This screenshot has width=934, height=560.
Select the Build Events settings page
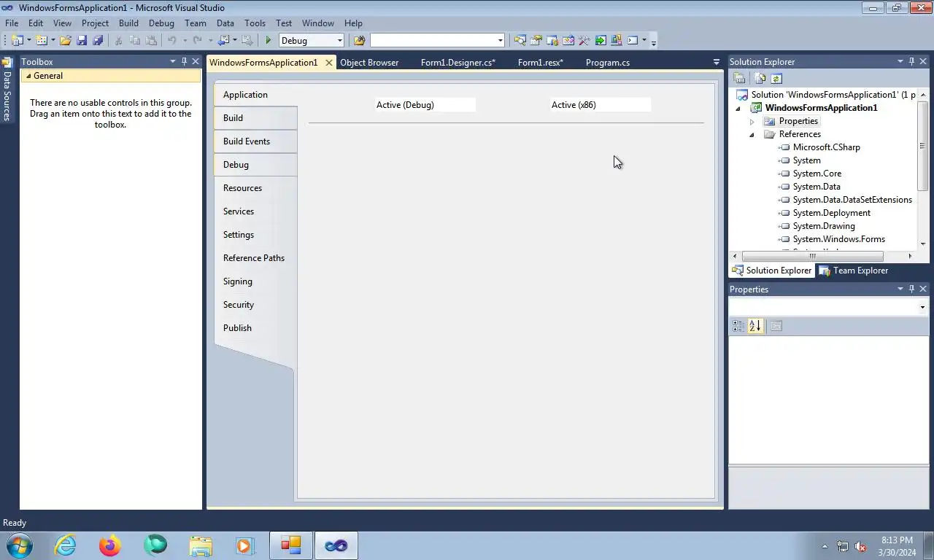click(255, 141)
